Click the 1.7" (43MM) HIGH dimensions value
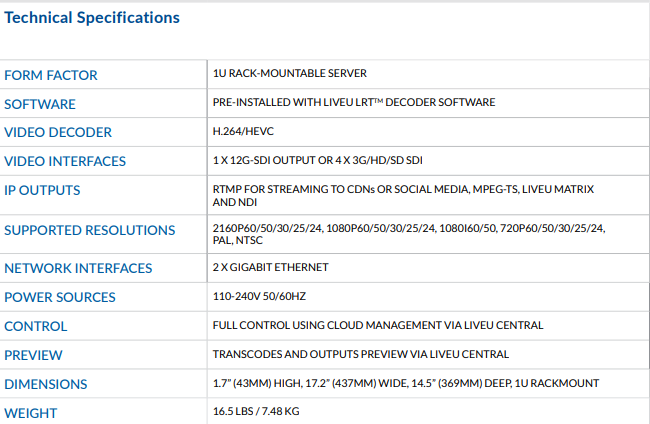 [406, 383]
